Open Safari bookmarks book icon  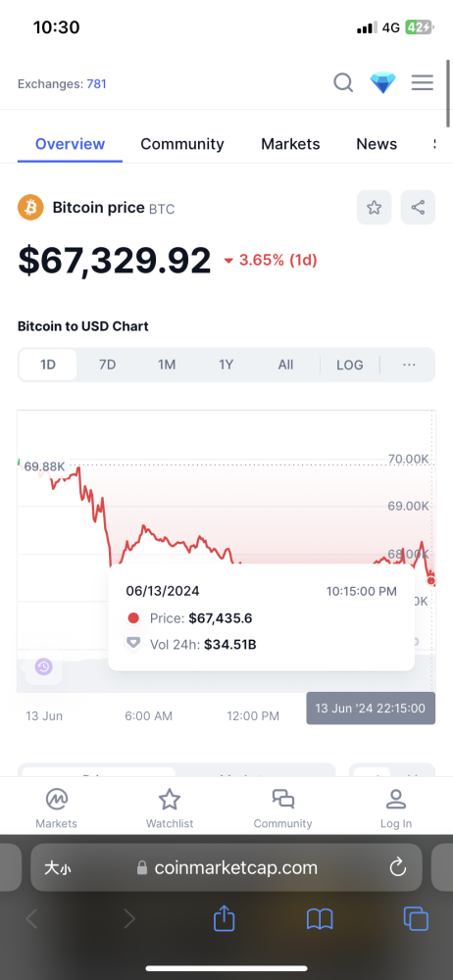tap(320, 919)
